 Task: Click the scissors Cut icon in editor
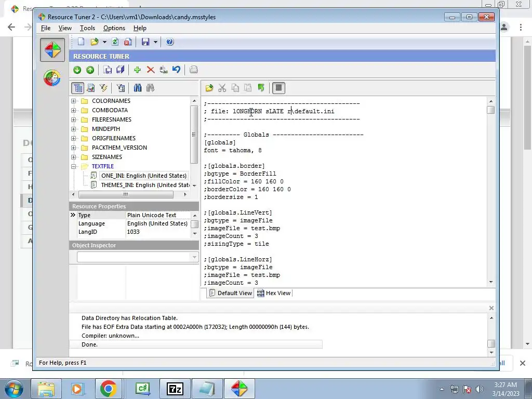tap(222, 88)
